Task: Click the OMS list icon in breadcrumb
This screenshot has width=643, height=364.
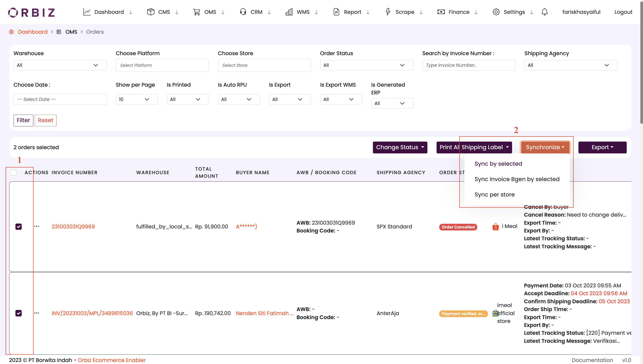Action: [x=59, y=32]
